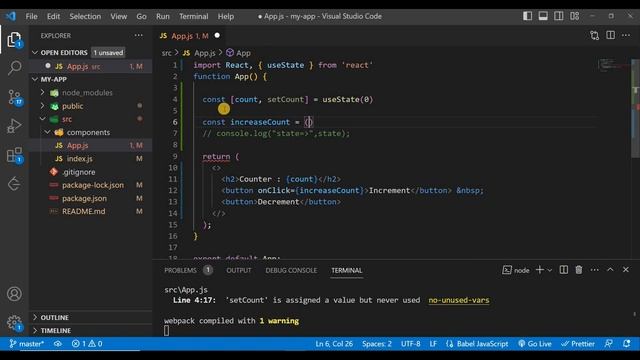Viewport: 640px width, 360px height.
Task: Open the View menu
Action: tap(119, 16)
